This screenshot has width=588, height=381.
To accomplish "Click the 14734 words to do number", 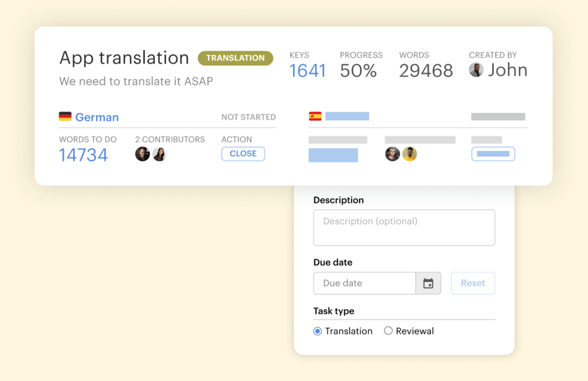I will [84, 155].
